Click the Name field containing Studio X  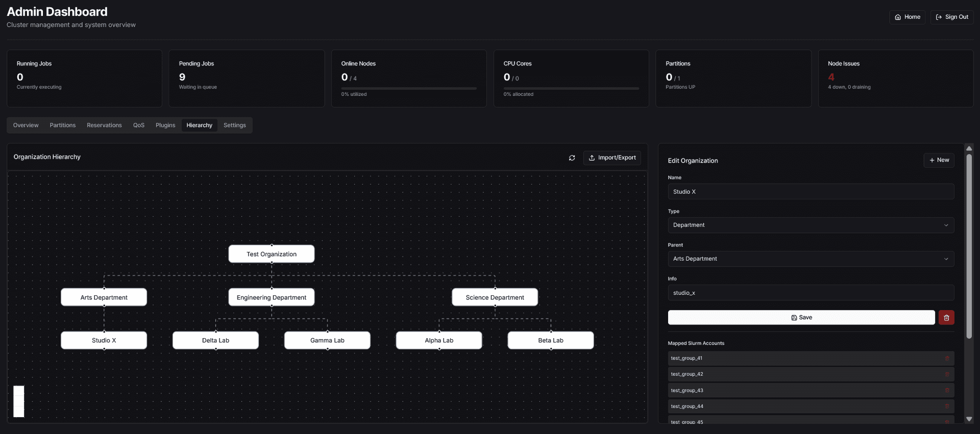[x=811, y=192]
